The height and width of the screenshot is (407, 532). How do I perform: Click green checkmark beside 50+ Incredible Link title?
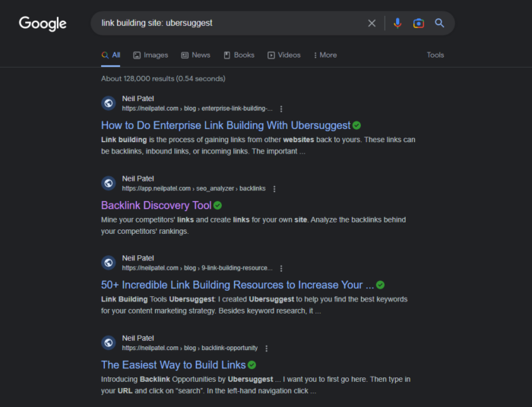click(380, 285)
